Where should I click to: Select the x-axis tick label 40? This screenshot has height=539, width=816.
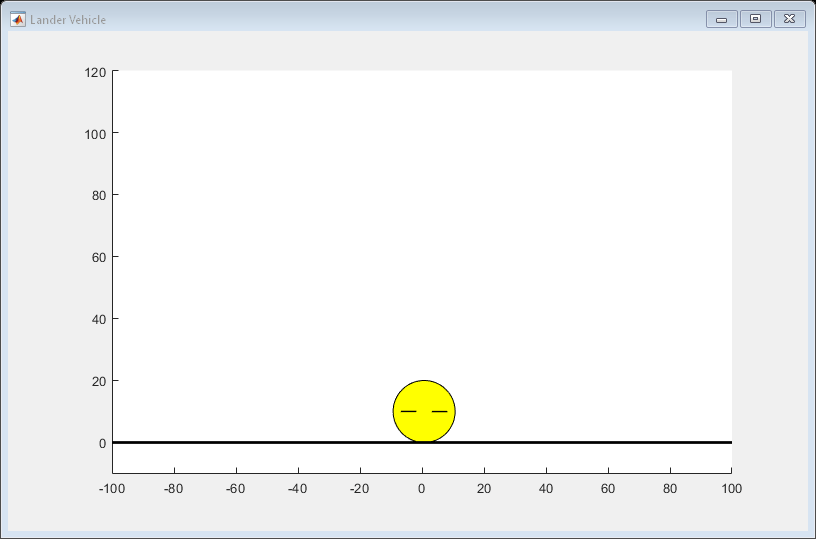point(546,489)
